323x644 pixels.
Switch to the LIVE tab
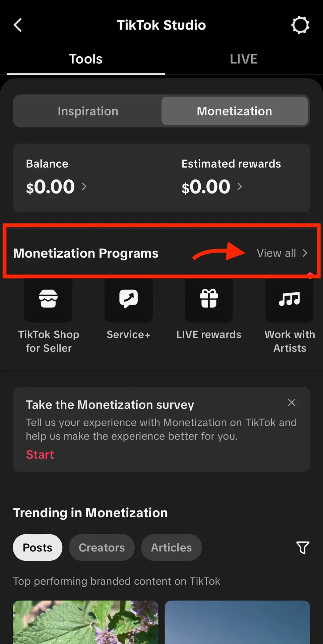point(244,59)
